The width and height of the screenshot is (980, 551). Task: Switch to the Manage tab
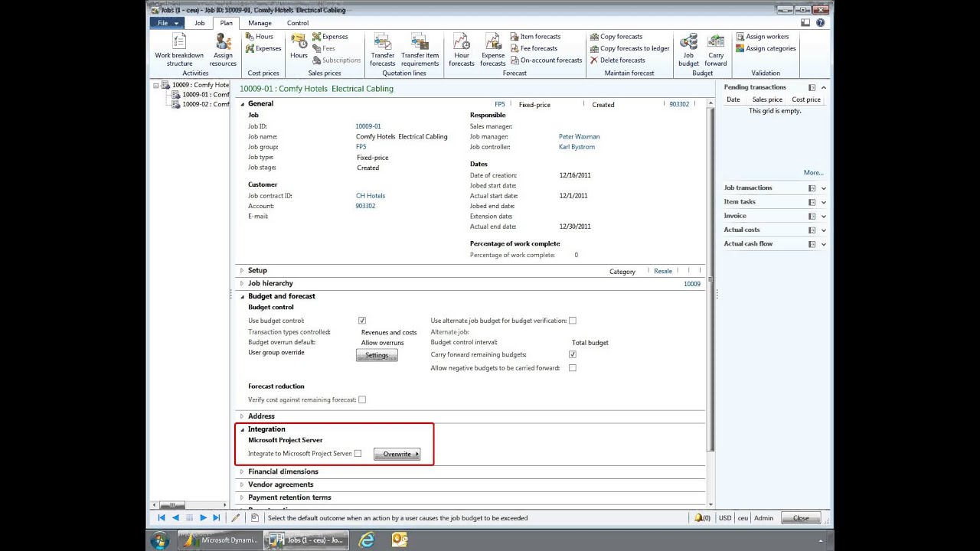(x=260, y=23)
